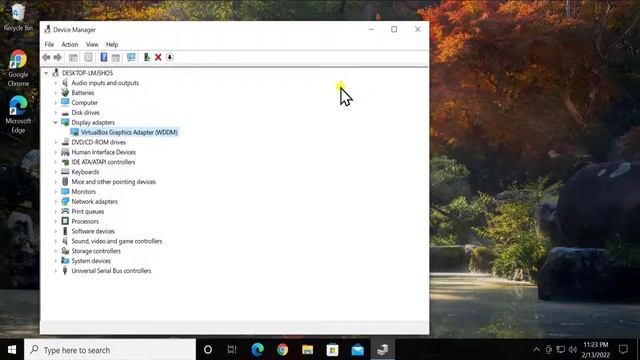Open the Action menu
This screenshot has height=360, width=640.
(70, 44)
